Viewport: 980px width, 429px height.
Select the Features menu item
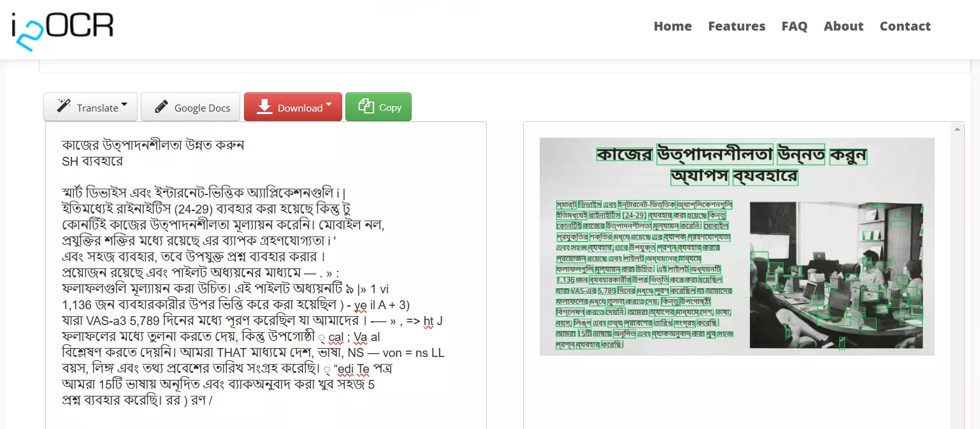(737, 26)
